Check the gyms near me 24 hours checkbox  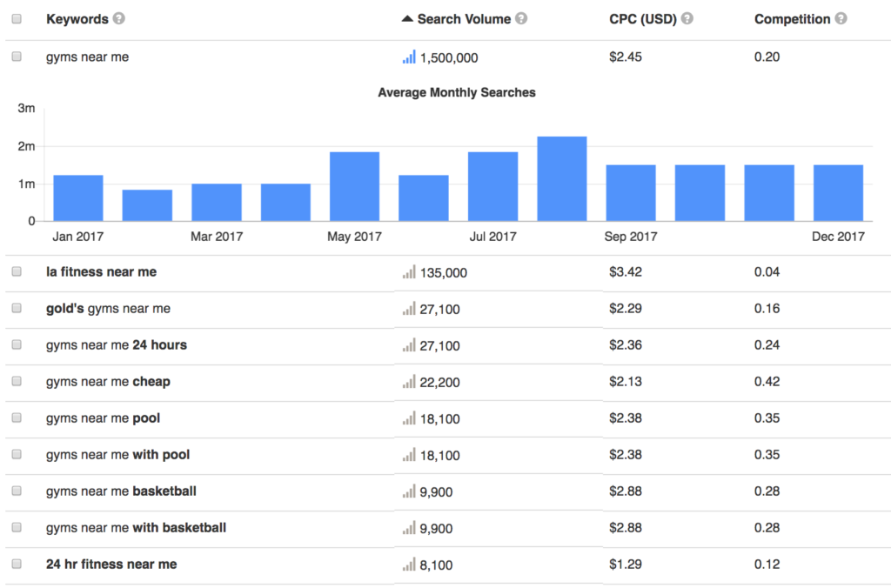pyautogui.click(x=17, y=344)
